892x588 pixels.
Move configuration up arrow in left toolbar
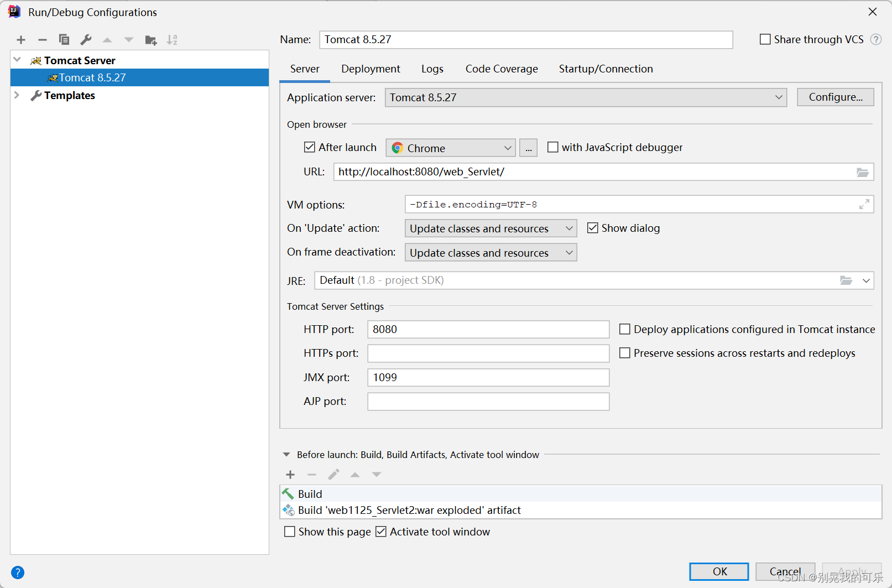click(107, 40)
